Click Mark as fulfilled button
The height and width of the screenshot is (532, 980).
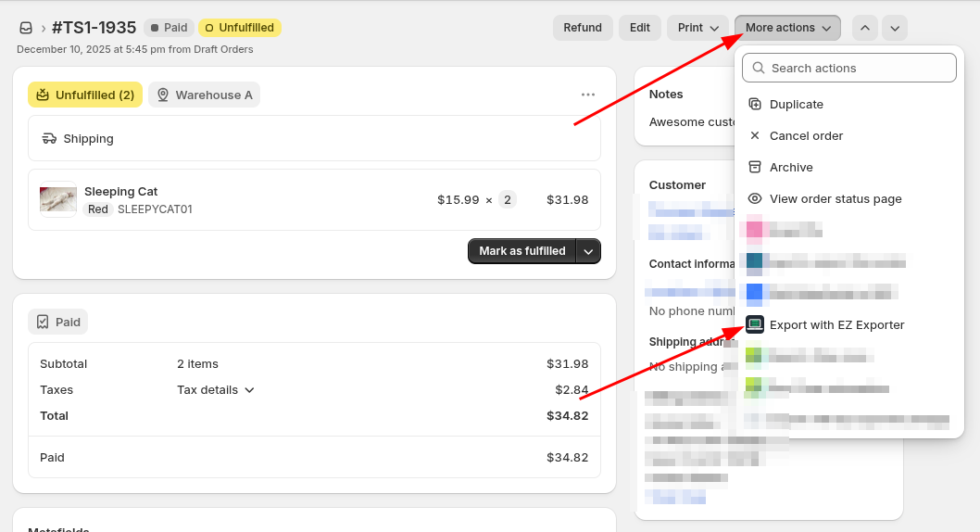coord(521,251)
